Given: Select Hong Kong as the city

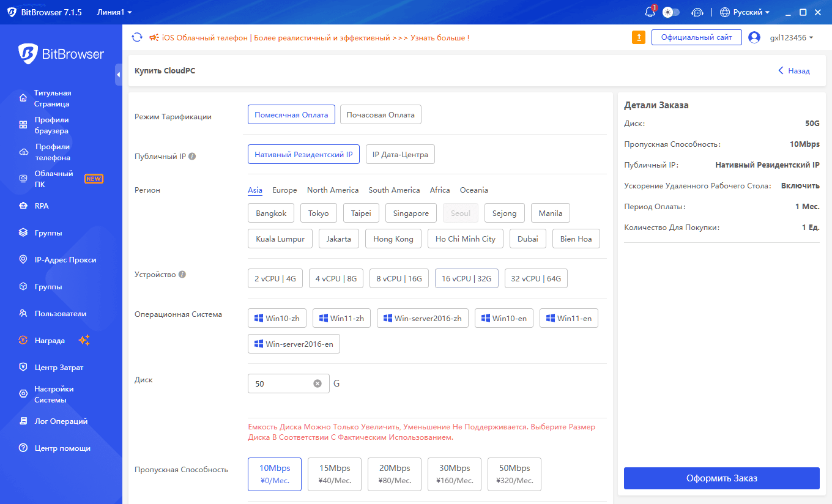Looking at the screenshot, I should tap(393, 239).
